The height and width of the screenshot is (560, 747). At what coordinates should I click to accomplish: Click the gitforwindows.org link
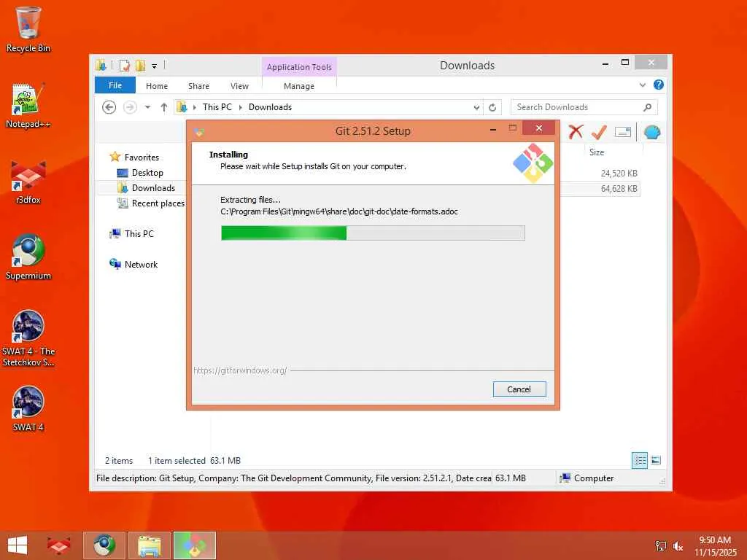(x=240, y=370)
